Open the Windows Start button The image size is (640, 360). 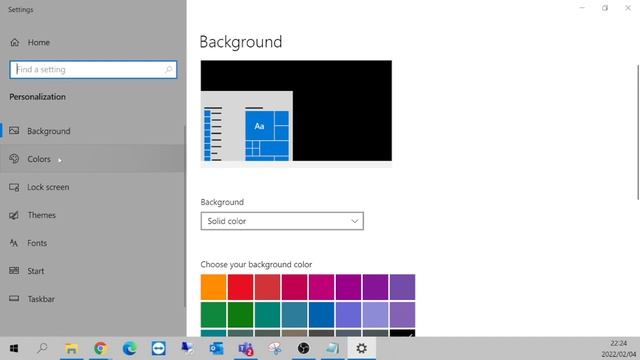[14, 349]
